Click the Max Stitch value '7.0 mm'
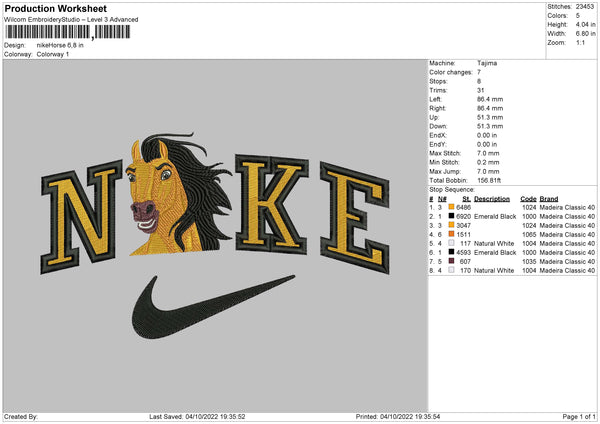600x424 pixels. [488, 153]
